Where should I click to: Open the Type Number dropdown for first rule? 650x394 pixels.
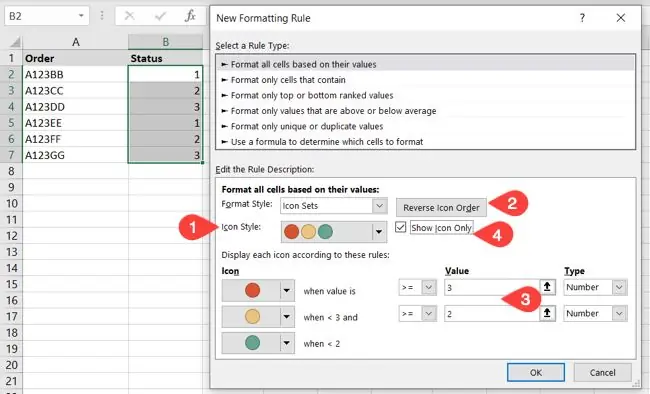pyautogui.click(x=619, y=287)
